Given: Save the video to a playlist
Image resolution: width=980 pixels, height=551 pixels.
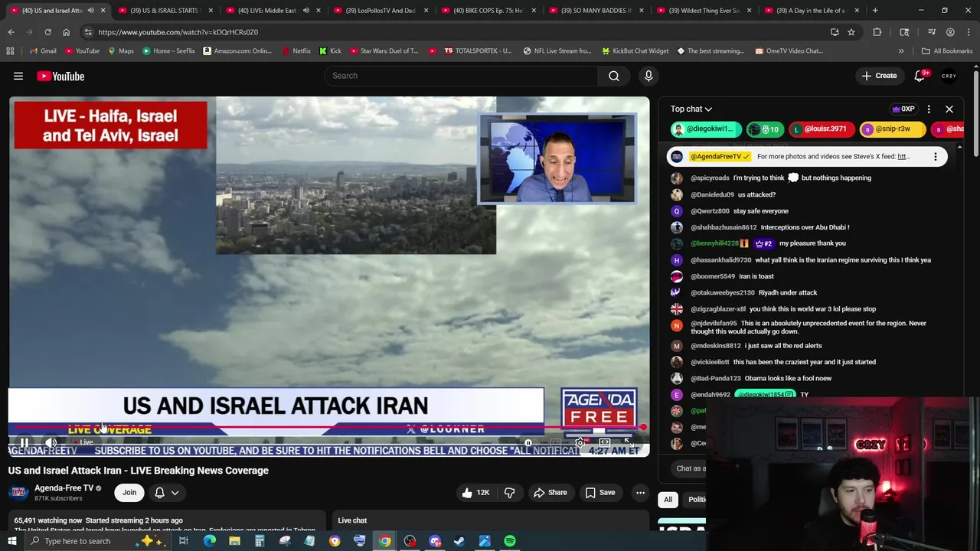Looking at the screenshot, I should (x=599, y=493).
